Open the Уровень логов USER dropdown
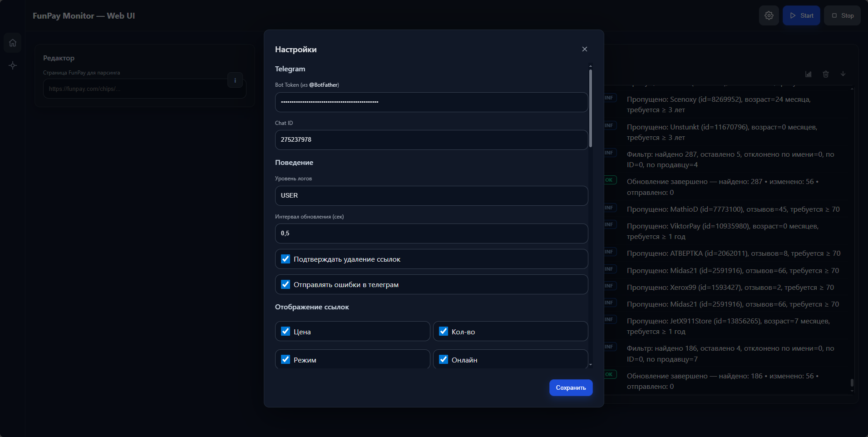 pyautogui.click(x=431, y=195)
